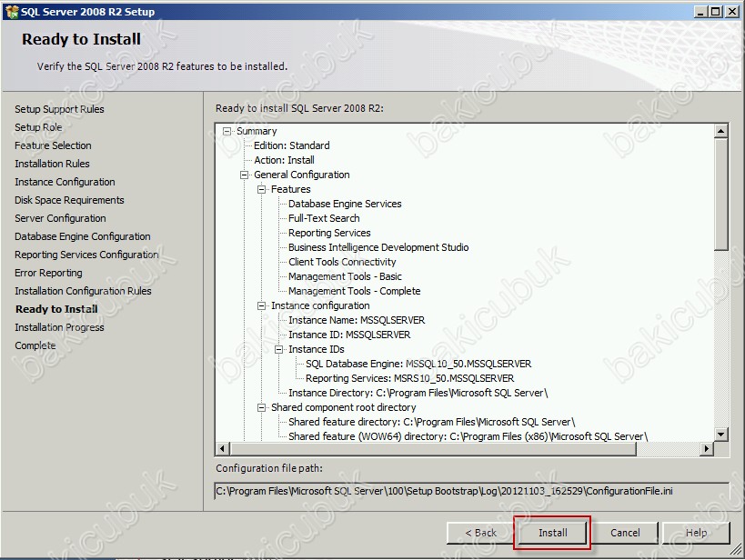Select the Full-Text Search row
Image resolution: width=745 pixels, height=560 pixels.
tap(324, 218)
